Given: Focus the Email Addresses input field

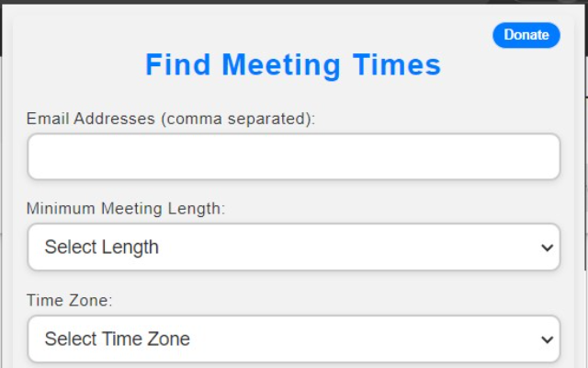Looking at the screenshot, I should (x=293, y=156).
